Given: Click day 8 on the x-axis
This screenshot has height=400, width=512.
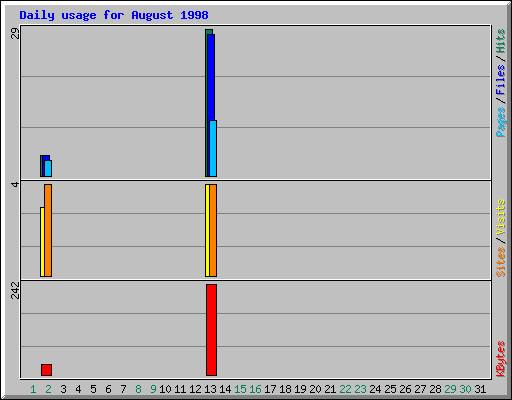Looking at the screenshot, I should pos(138,389).
